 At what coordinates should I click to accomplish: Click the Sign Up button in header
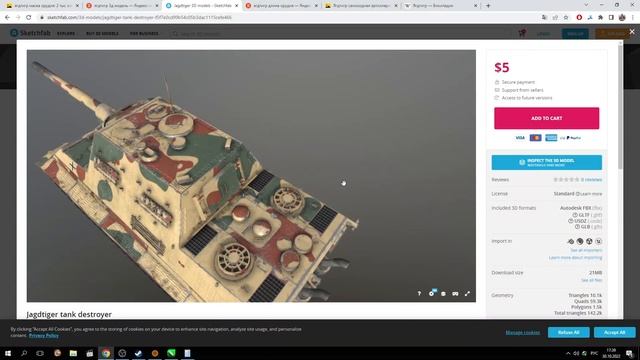(575, 33)
